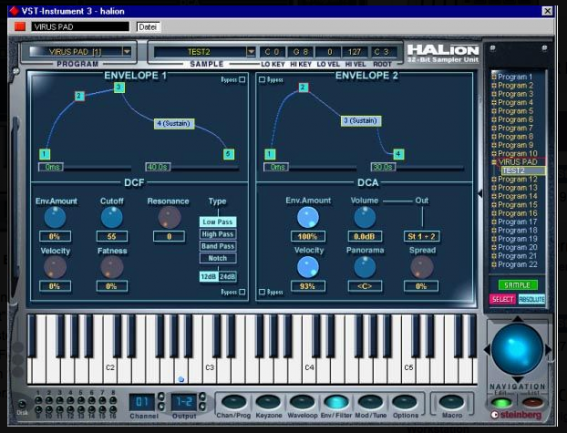Screen dimensions: 567x433
Task: Open the Datei menu button
Action: [148, 27]
